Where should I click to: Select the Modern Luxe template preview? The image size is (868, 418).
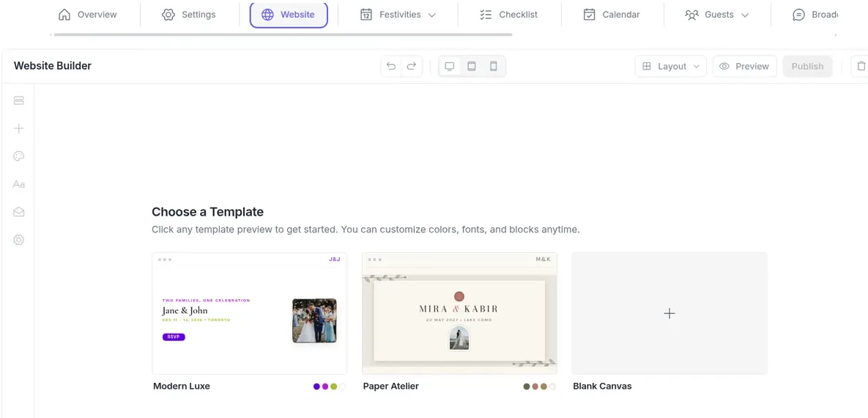click(250, 314)
